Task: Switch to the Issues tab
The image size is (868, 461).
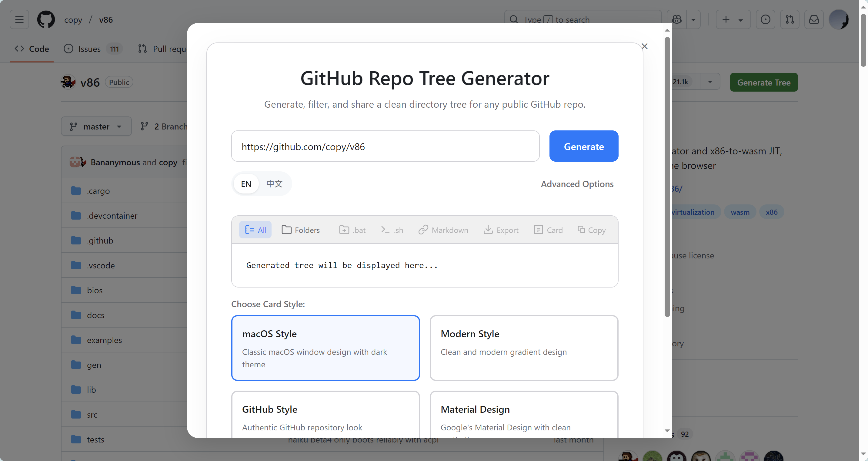Action: pos(93,49)
